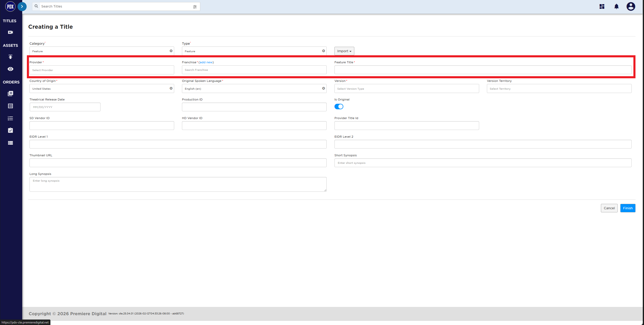This screenshot has width=644, height=325.
Task: Open the Original Spoken Language dropdown
Action: (x=254, y=89)
